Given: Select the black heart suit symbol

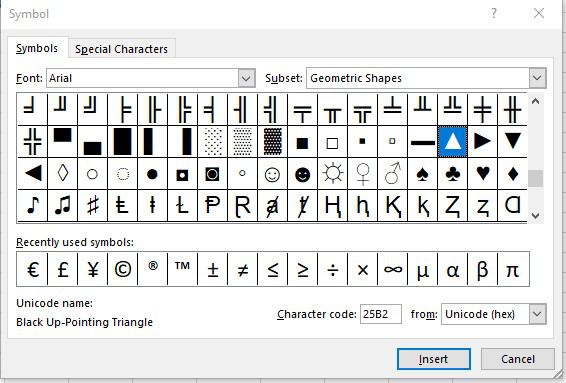Looking at the screenshot, I should pos(482,174).
